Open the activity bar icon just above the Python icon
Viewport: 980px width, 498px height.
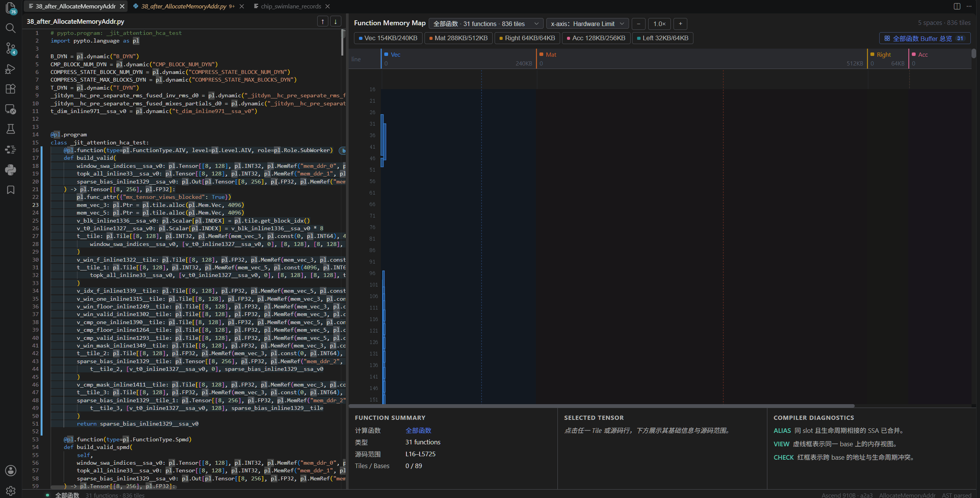pyautogui.click(x=11, y=149)
